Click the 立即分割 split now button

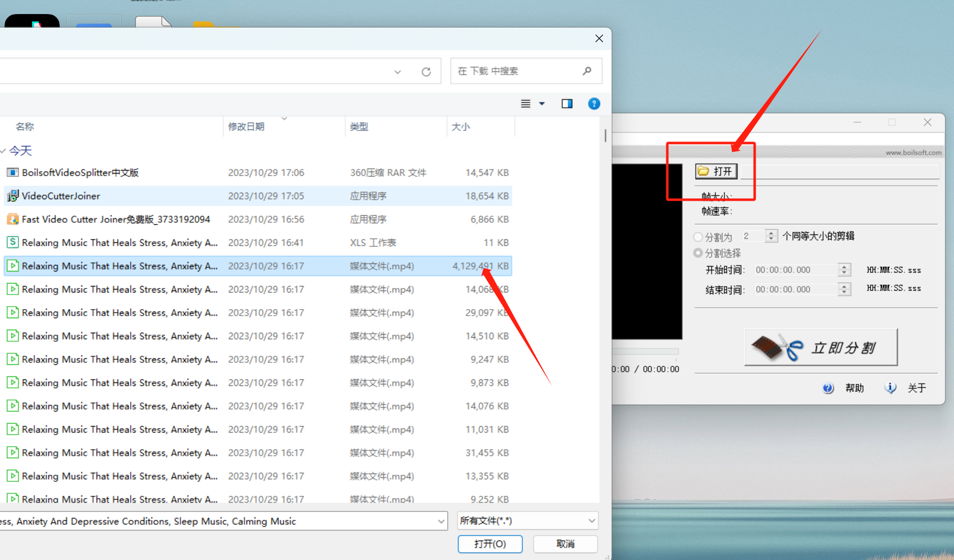[821, 347]
